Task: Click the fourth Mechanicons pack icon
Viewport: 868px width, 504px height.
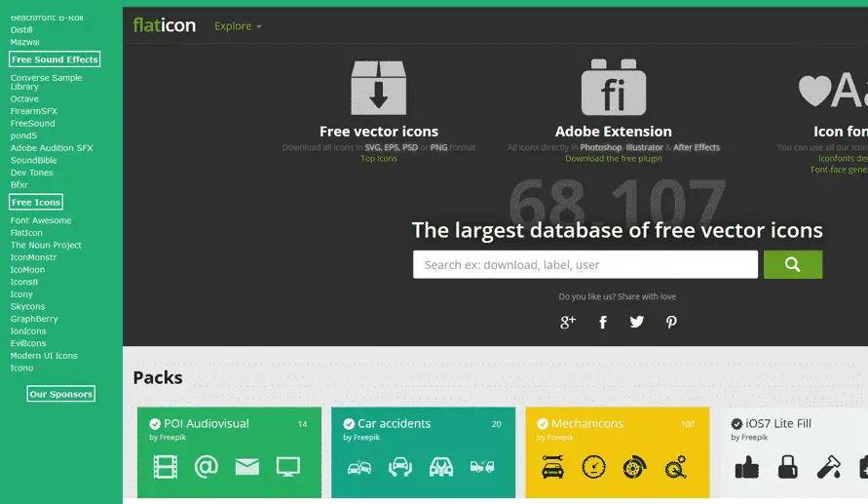Action: [676, 467]
